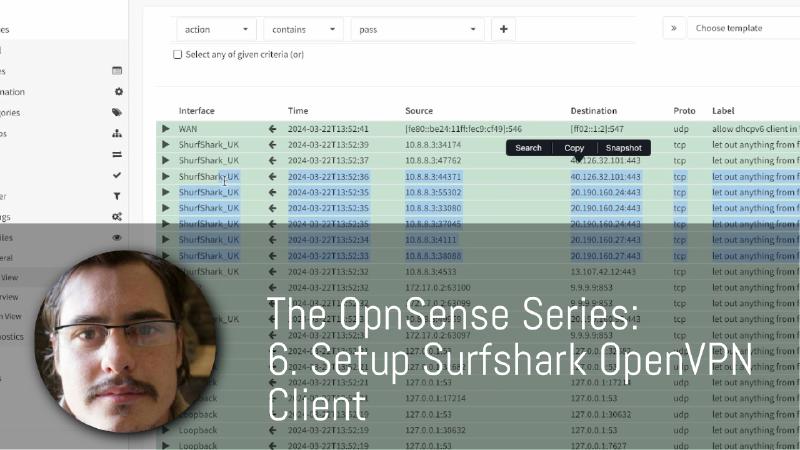The width and height of the screenshot is (800, 450).
Task: Click 'gories' item in the sidebar
Action: [x=10, y=113]
